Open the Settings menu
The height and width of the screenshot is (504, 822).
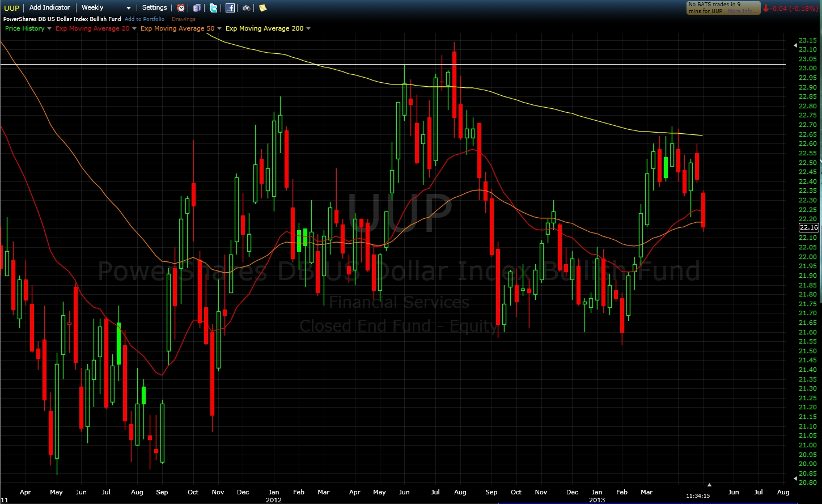pos(154,7)
